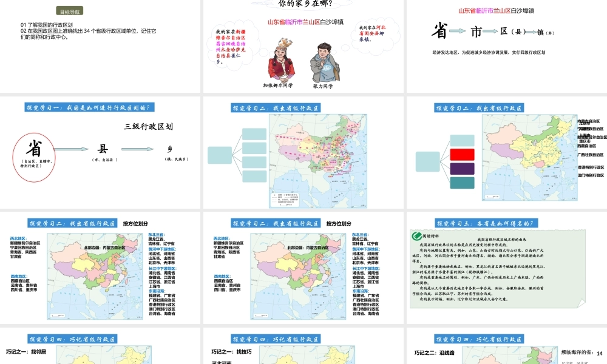Click the arrow between 省 and 县
This screenshot has width=607, height=364.
pyautogui.click(x=71, y=149)
